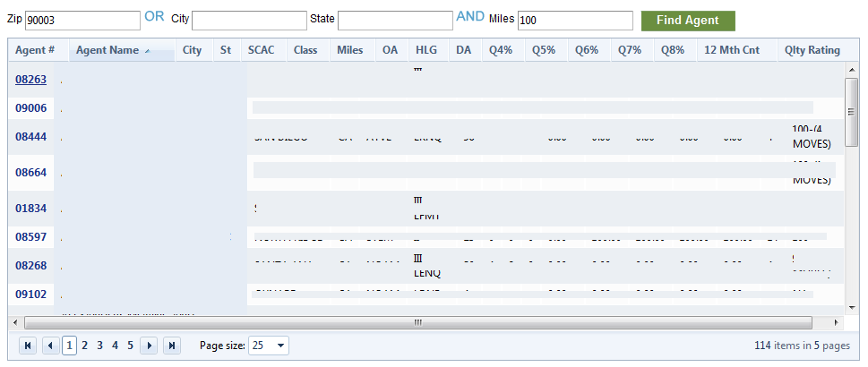Viewport: 868px width, 367px height.
Task: Click horizontal scrollbar left arrow
Action: tap(15, 322)
